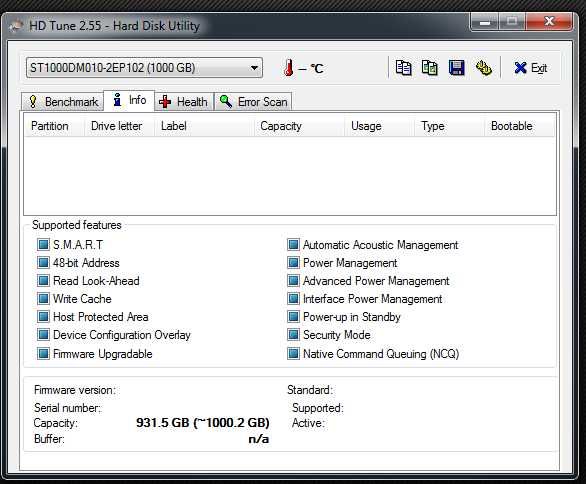This screenshot has width=586, height=484.
Task: Click the Firmware version label
Action: point(75,390)
